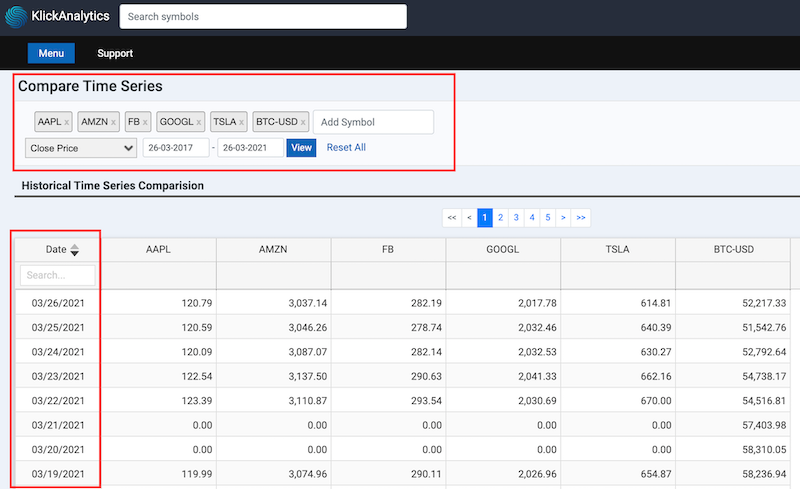Click AMZN value 3,037.14

308,303
